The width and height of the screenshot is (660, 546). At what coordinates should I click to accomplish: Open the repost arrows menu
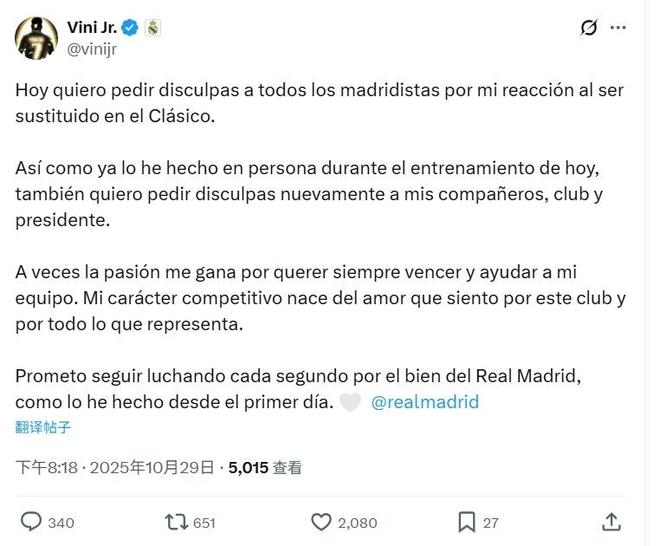177,521
